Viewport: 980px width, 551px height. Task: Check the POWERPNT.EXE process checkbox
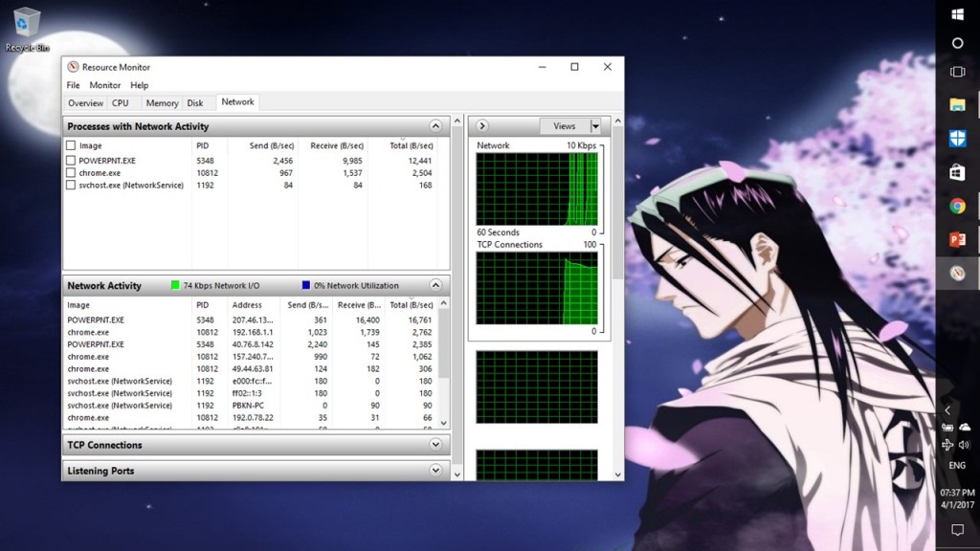coord(71,161)
